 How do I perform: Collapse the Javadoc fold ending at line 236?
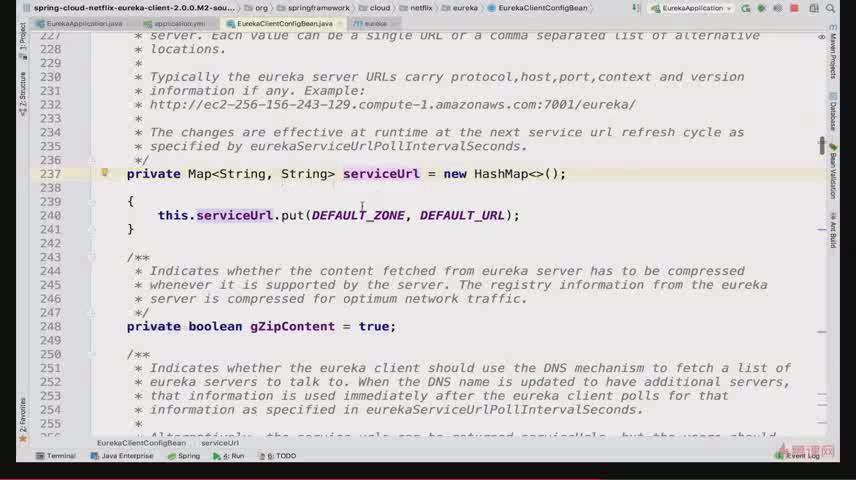(x=92, y=160)
